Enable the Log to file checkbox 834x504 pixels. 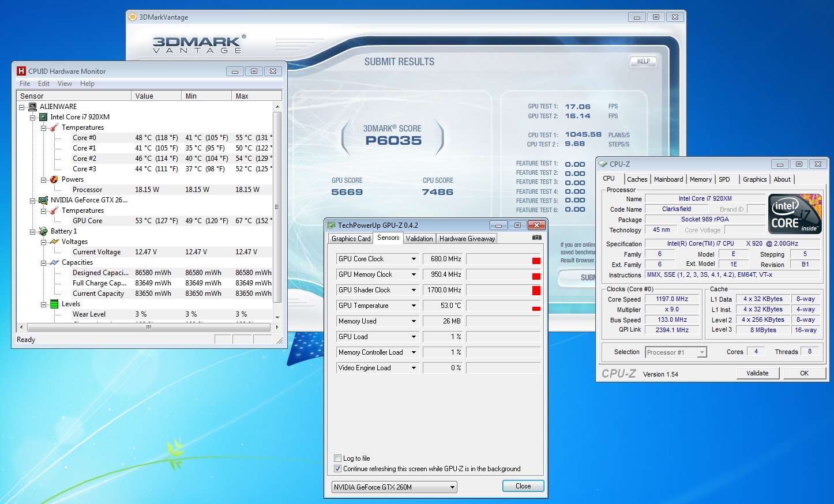pos(338,458)
